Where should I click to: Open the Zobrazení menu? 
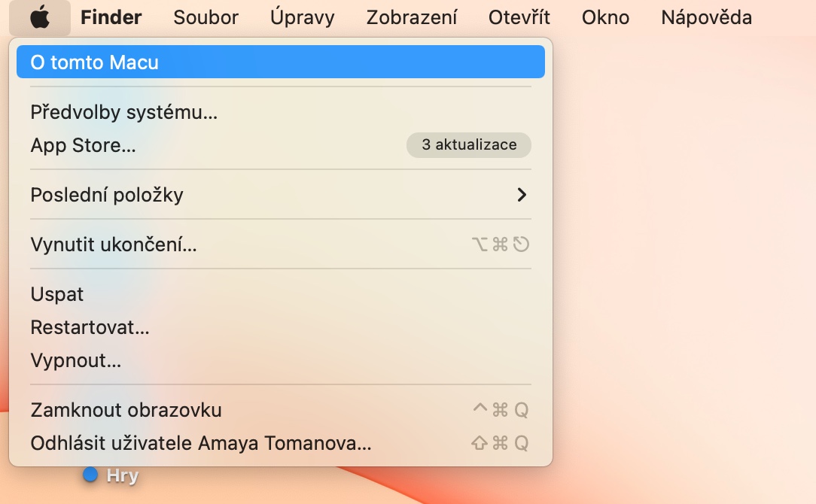pos(411,18)
